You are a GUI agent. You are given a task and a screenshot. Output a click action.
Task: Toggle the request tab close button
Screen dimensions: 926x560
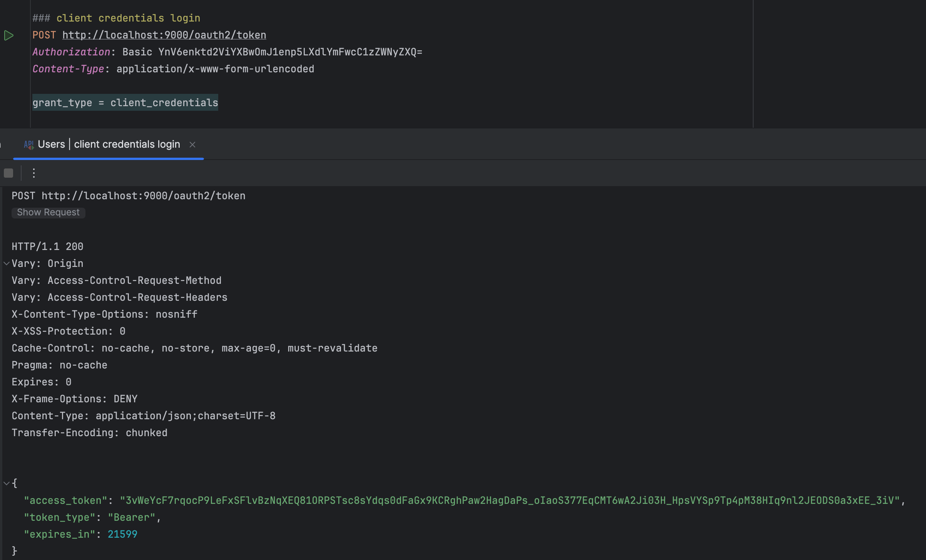[x=192, y=143]
